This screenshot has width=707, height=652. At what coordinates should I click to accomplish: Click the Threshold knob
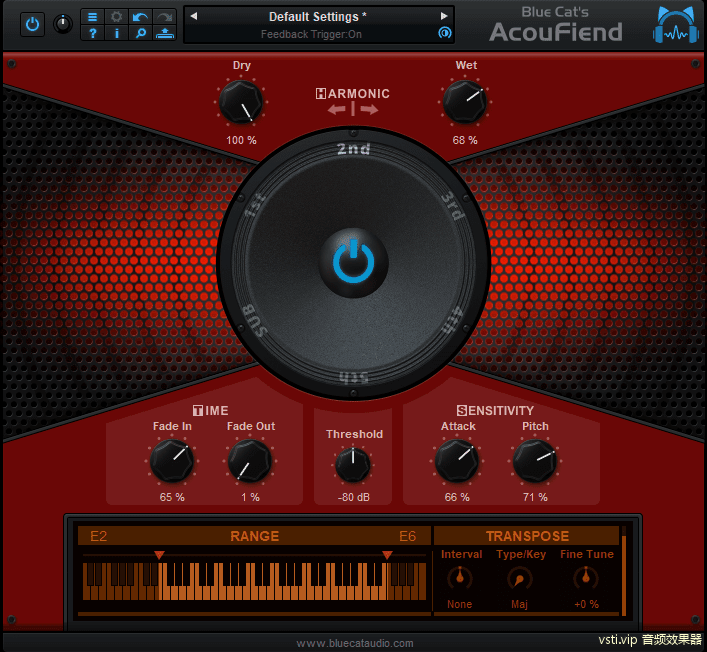tap(353, 465)
